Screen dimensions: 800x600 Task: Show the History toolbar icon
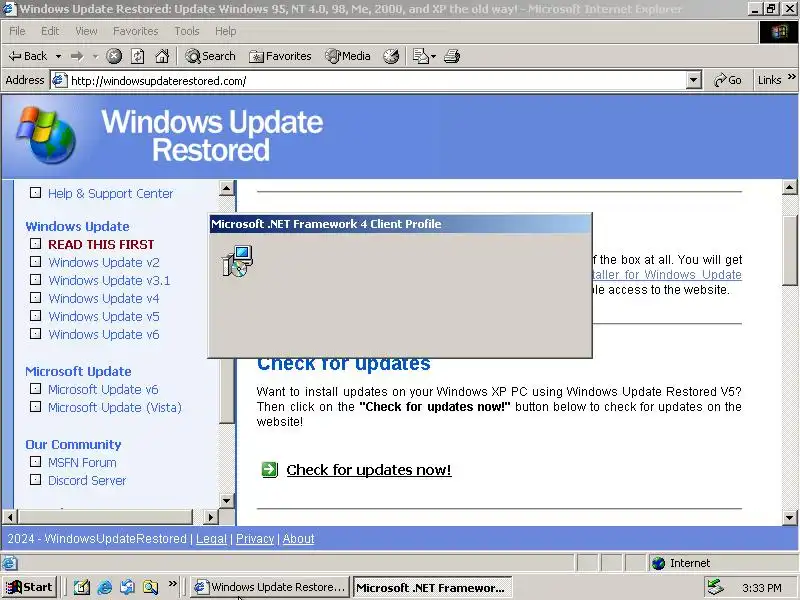391,56
